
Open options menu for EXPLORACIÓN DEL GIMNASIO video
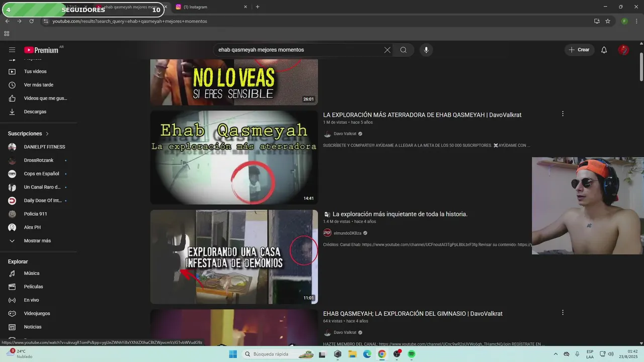pos(562,313)
